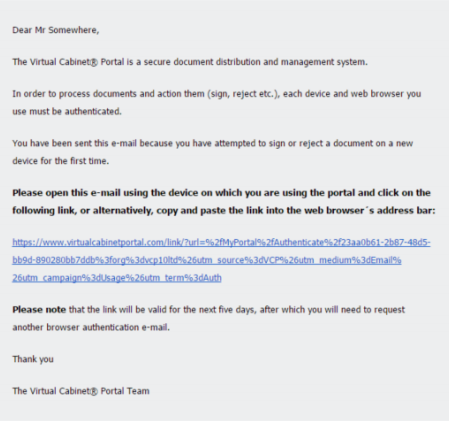Click the bold phrase web browser's address bar
This screenshot has width=449, height=421.
[370, 210]
